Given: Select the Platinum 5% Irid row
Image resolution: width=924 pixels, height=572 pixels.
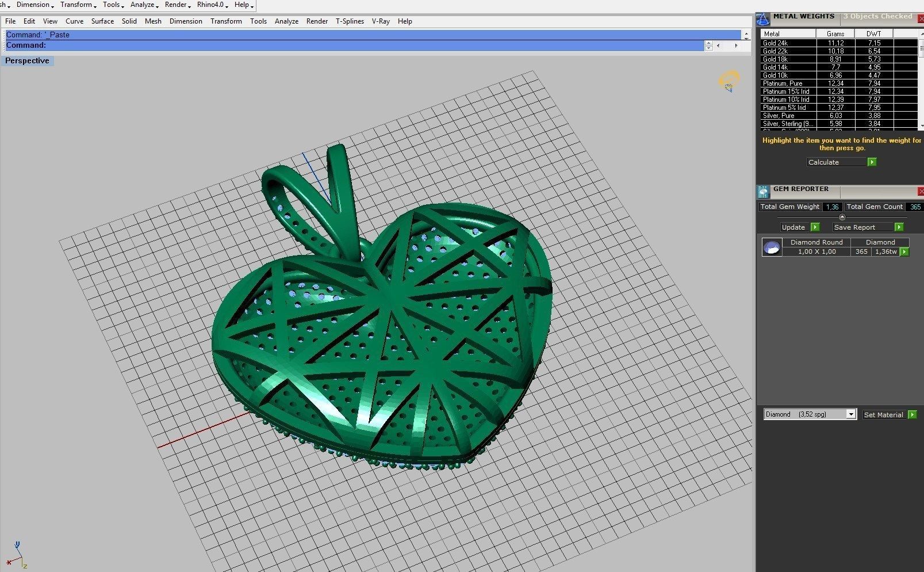Looking at the screenshot, I should coord(839,108).
